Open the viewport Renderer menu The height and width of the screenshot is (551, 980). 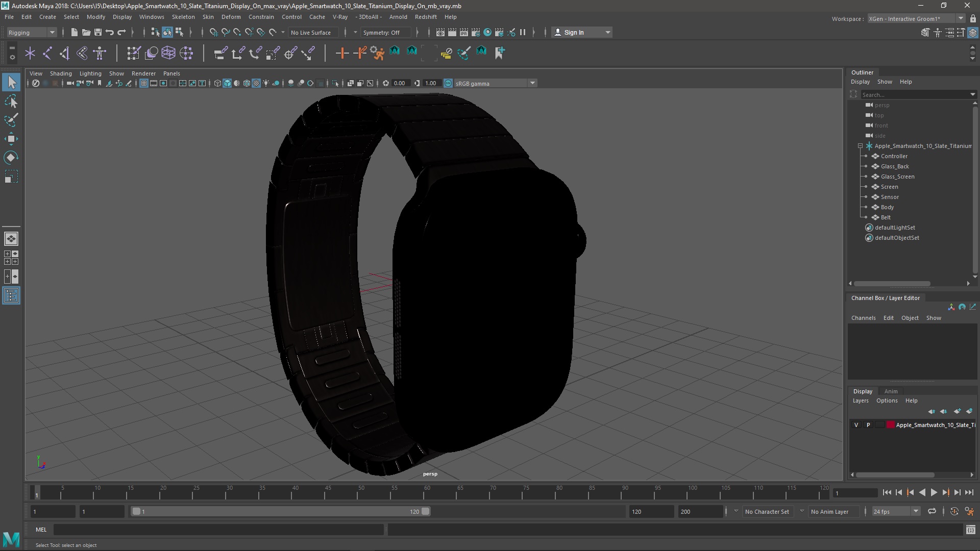click(143, 73)
